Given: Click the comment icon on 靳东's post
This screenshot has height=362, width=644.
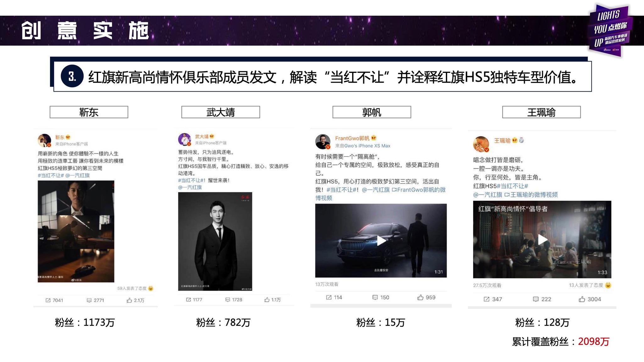Looking at the screenshot, I should pos(89,300).
